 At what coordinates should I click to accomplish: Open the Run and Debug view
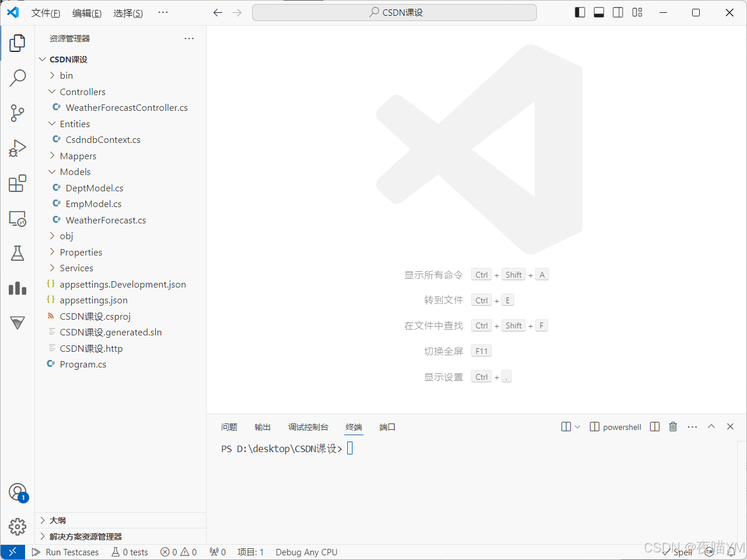click(18, 148)
